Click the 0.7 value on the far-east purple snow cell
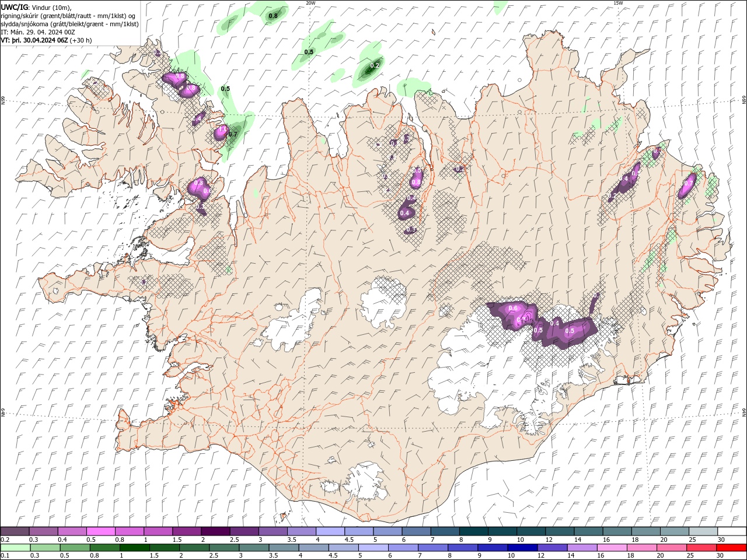Image resolution: width=747 pixels, height=560 pixels. [688, 183]
